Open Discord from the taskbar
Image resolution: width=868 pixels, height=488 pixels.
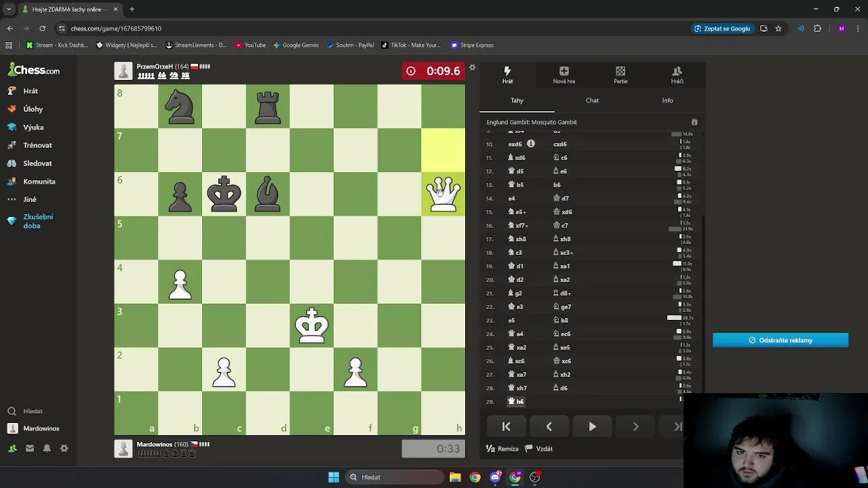[495, 477]
